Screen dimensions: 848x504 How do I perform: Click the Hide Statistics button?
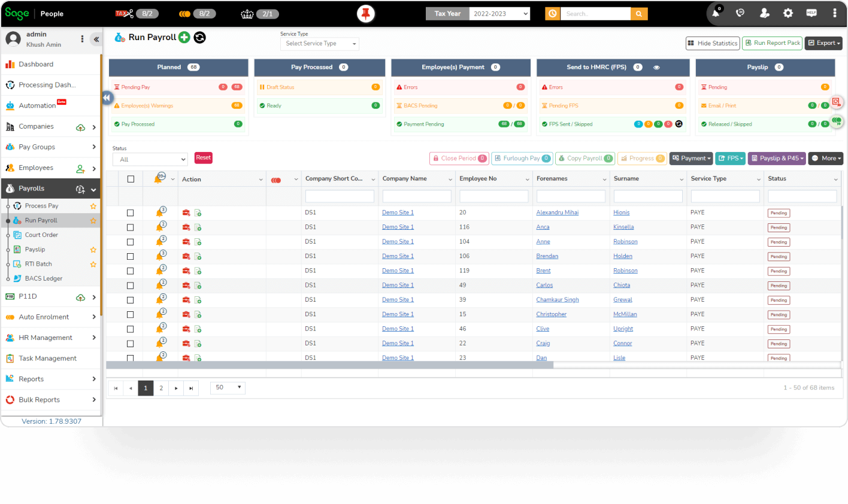(713, 42)
